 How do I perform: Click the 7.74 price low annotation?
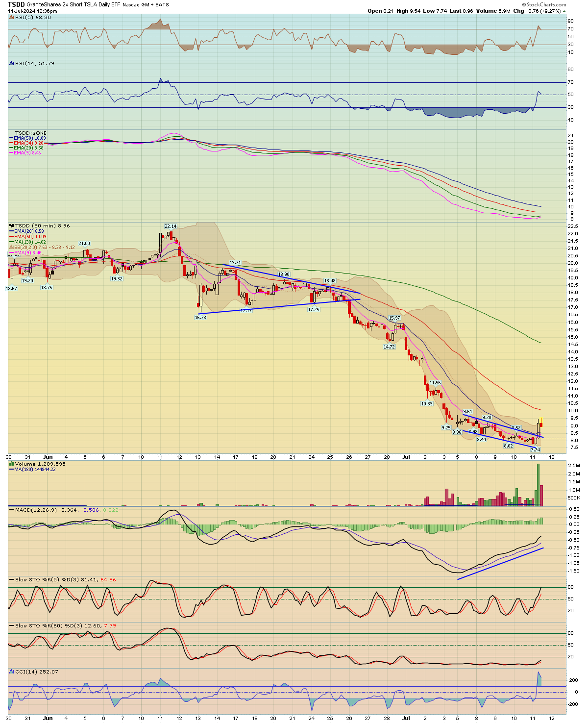[535, 449]
